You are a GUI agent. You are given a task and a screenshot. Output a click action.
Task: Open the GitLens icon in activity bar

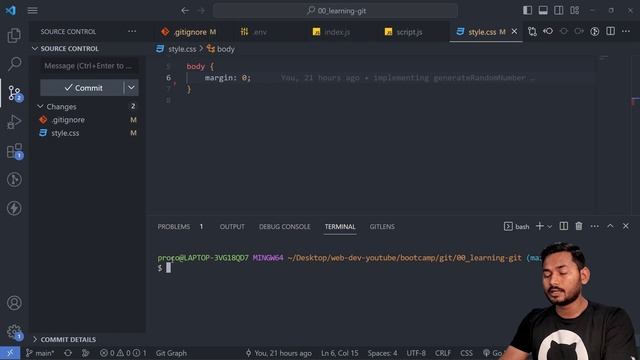tap(14, 180)
